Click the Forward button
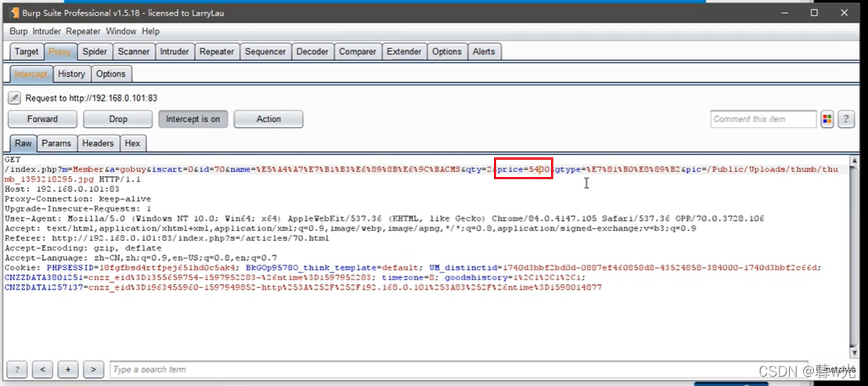Image resolution: width=868 pixels, height=386 pixels. click(42, 119)
